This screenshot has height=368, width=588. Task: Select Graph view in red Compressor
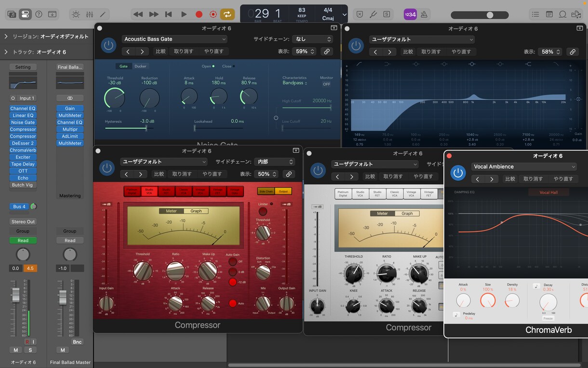pyautogui.click(x=196, y=211)
